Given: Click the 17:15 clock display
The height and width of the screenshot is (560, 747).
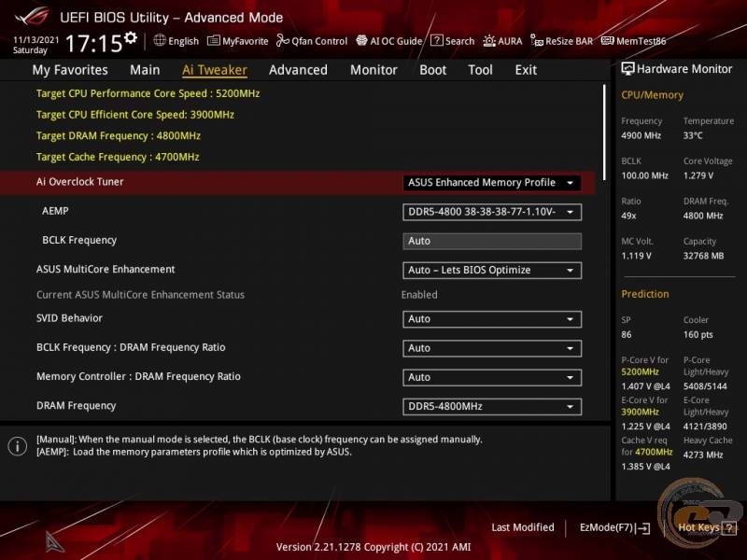Looking at the screenshot, I should [x=94, y=44].
